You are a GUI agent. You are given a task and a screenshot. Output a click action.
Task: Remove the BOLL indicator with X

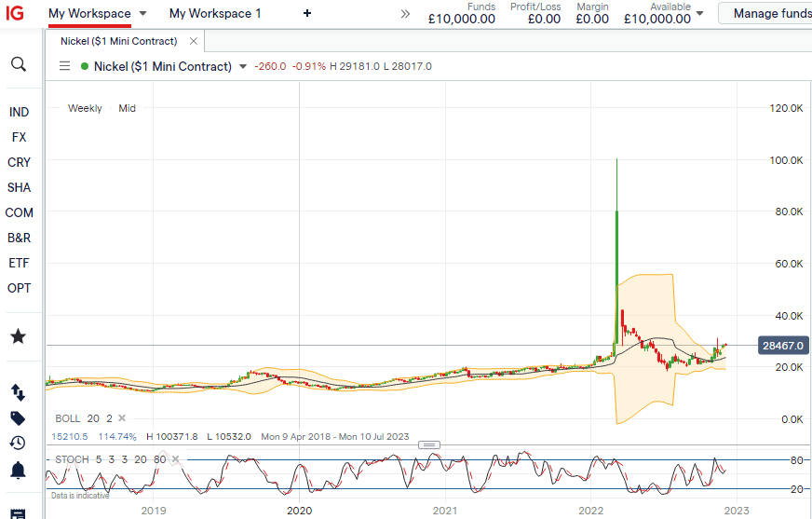click(122, 418)
